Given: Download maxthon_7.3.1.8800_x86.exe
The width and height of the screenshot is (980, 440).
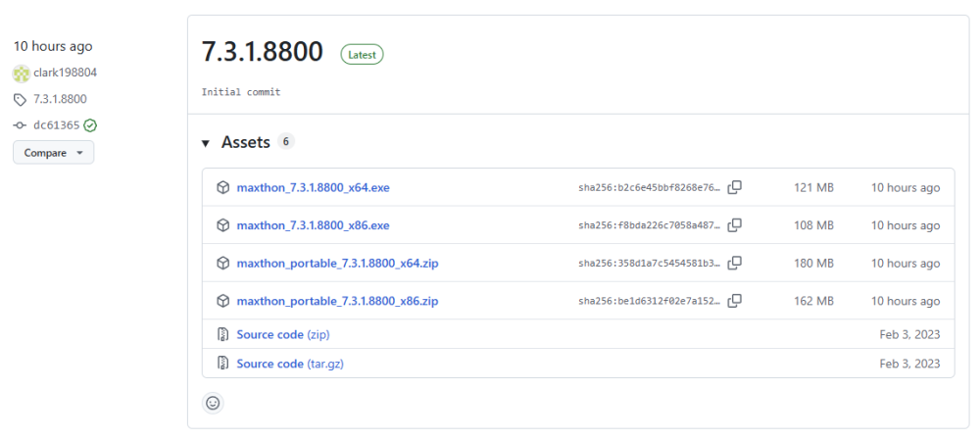Looking at the screenshot, I should tap(313, 225).
